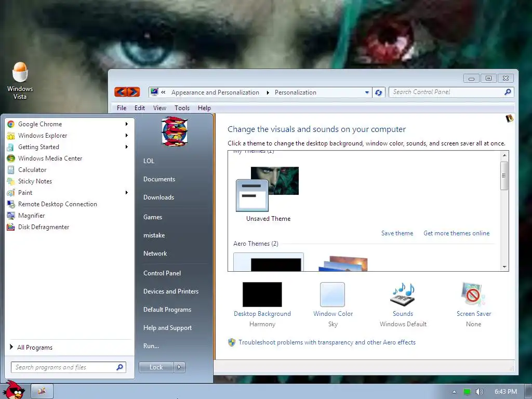Open Remote Desktop Connection icon
Image resolution: width=532 pixels, height=399 pixels.
coord(11,204)
